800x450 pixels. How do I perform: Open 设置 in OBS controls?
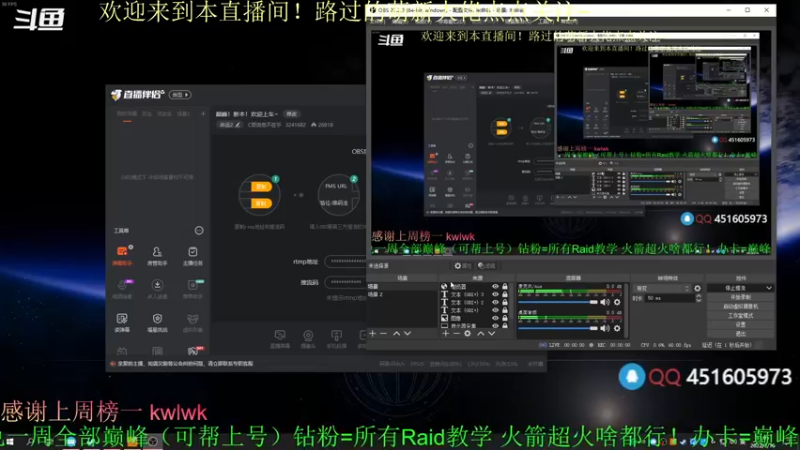coord(740,324)
